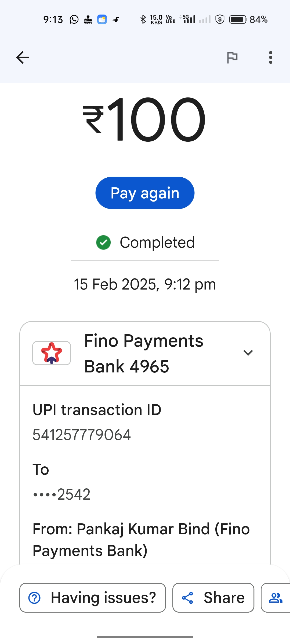Image resolution: width=290 pixels, height=644 pixels.
Task: Click the question mark help icon
Action: [x=35, y=598]
